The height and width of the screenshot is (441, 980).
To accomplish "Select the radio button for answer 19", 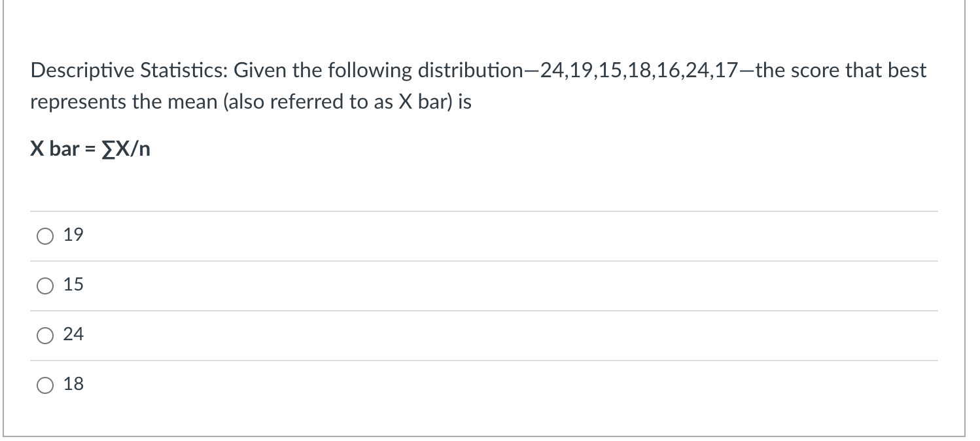I will 44,236.
